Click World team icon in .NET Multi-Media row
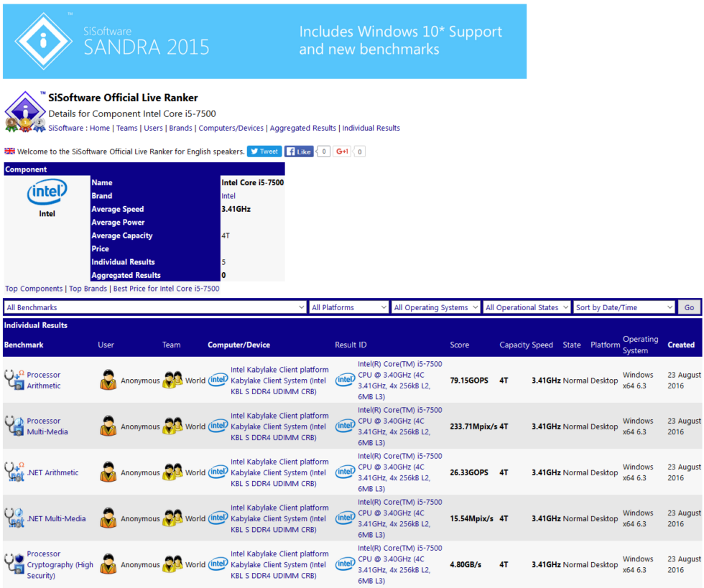The width and height of the screenshot is (704, 588). point(172,518)
